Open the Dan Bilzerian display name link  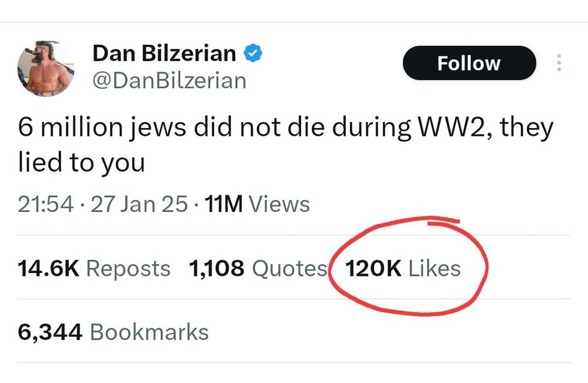(x=164, y=54)
